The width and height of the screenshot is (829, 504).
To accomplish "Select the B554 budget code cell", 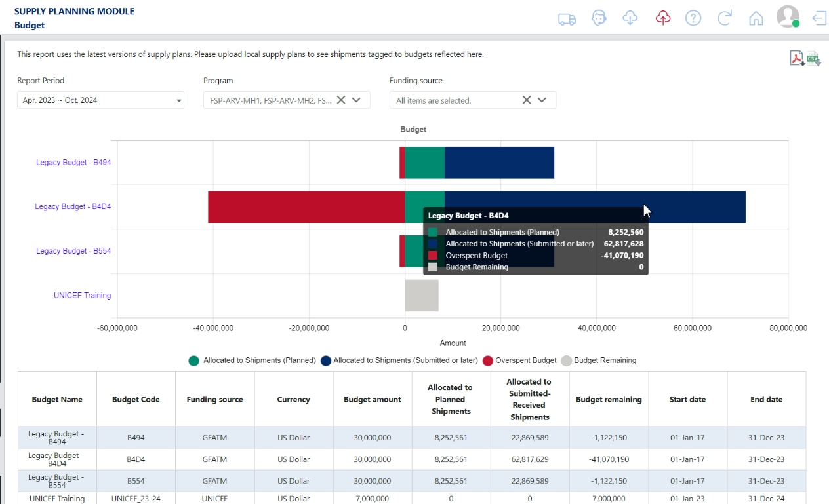I will coord(136,481).
